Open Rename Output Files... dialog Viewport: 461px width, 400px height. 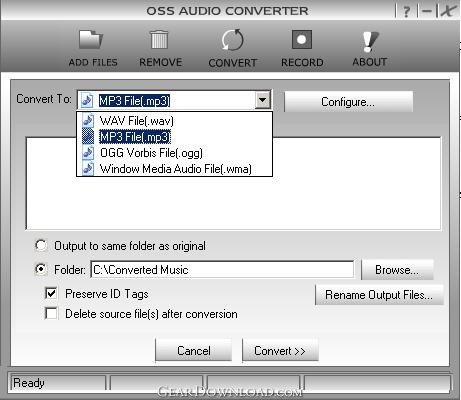tap(379, 295)
